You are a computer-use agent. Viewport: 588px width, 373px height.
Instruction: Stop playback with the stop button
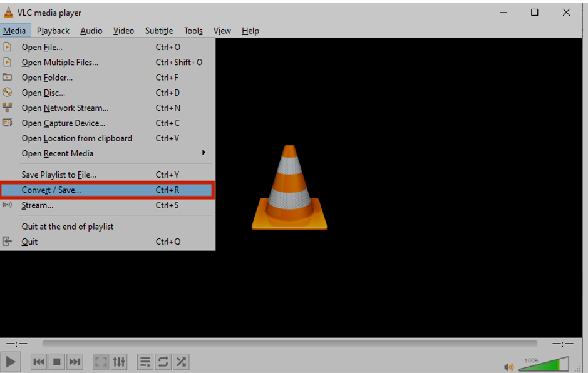[56, 362]
